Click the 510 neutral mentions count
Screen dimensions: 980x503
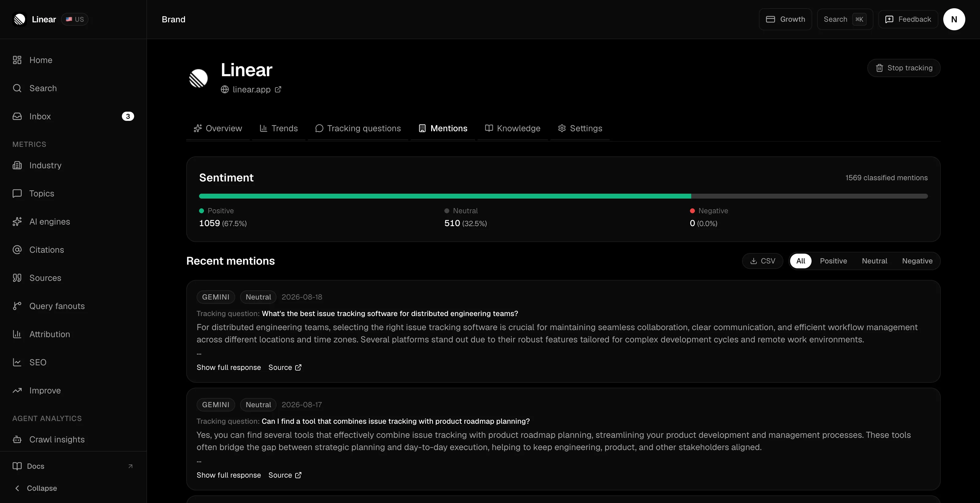452,223
